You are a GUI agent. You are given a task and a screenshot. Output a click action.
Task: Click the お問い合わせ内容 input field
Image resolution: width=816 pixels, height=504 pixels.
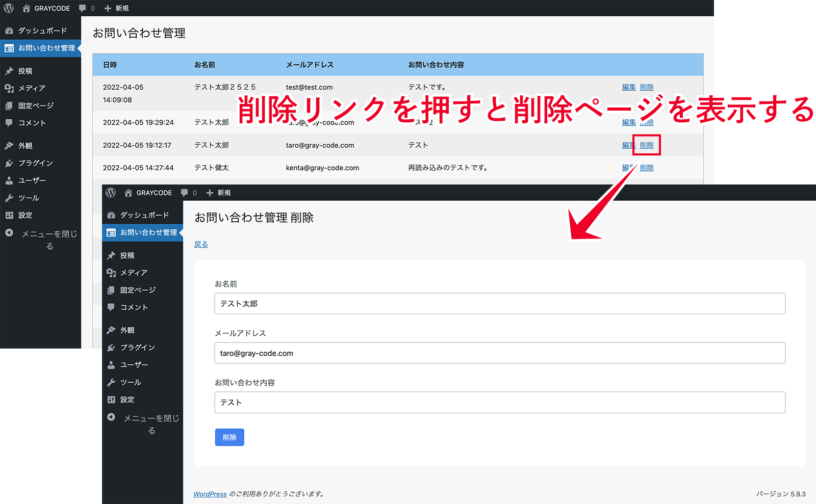(x=500, y=403)
